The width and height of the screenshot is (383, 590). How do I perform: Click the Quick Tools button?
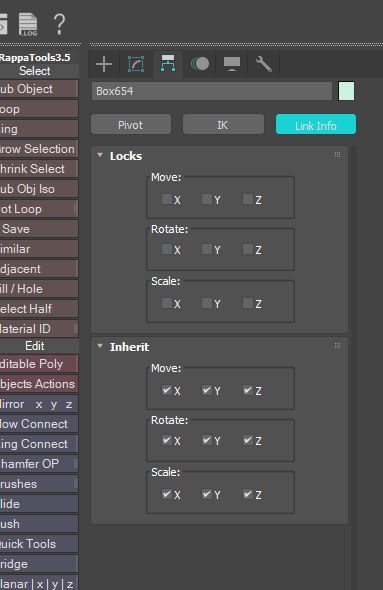point(39,544)
